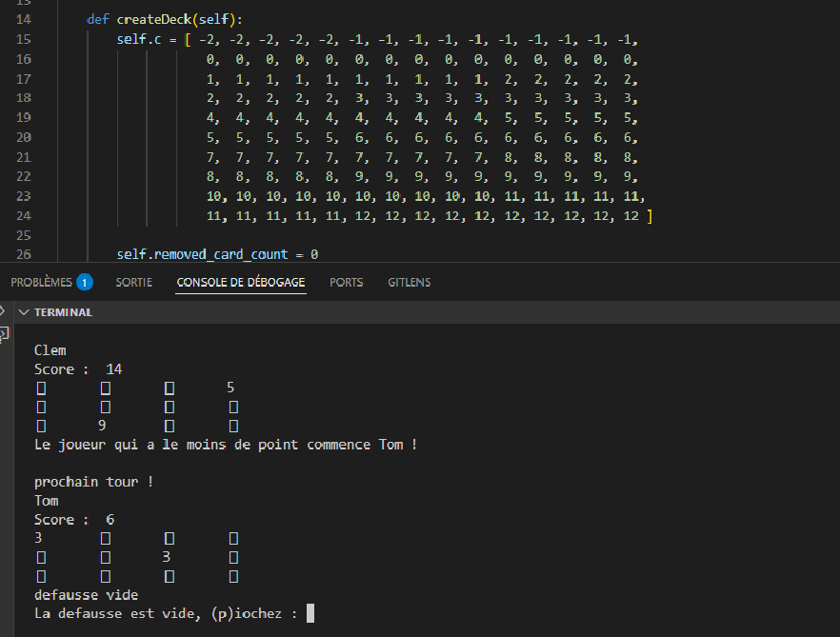This screenshot has height=637, width=840.
Task: Click the 'prochain tour !' terminal text
Action: pos(93,482)
